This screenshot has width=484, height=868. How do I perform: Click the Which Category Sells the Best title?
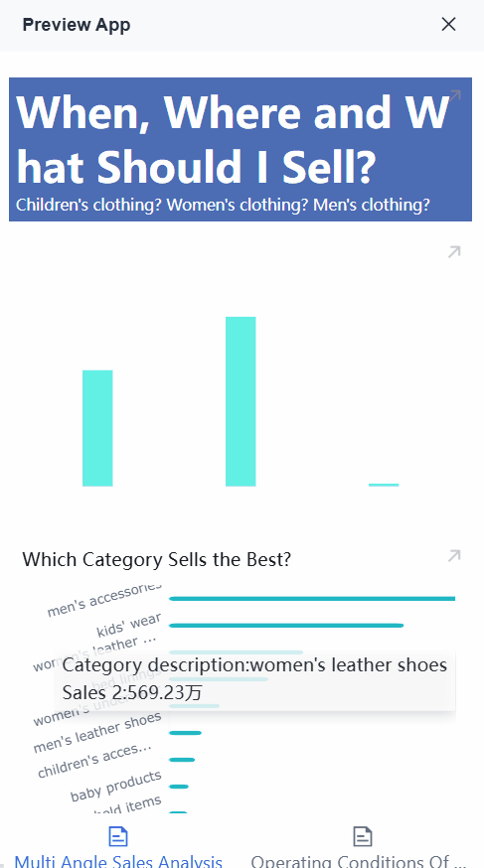(157, 560)
